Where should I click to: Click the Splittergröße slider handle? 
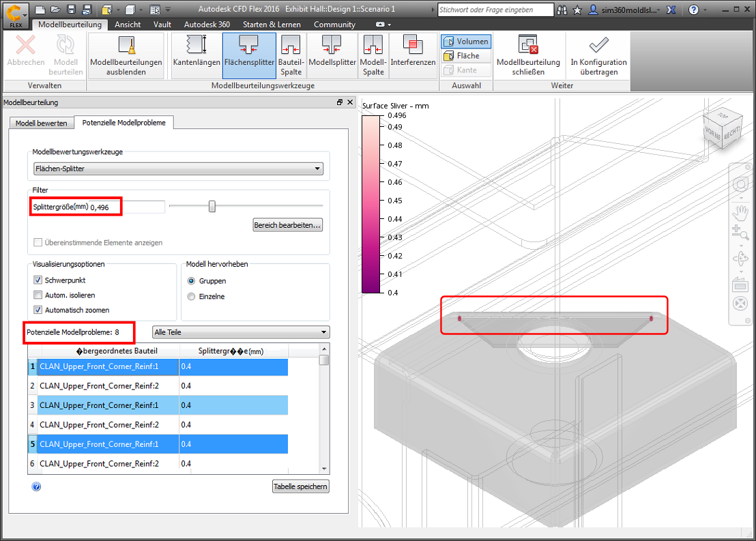pyautogui.click(x=212, y=206)
